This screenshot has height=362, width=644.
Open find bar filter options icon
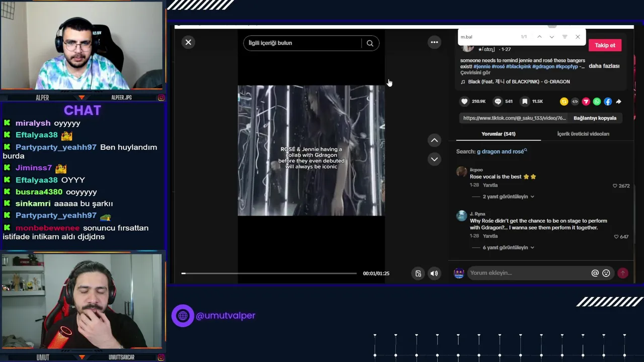565,37
